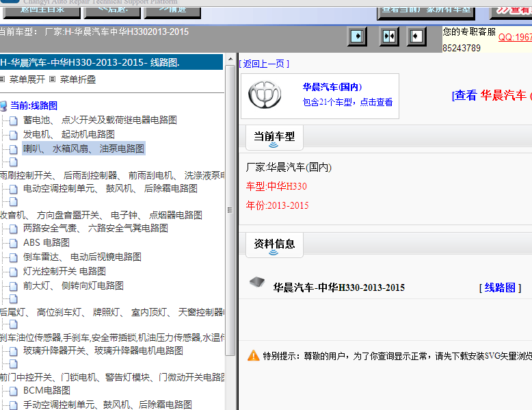
Task: Click the H-华晨汽车-中华H330-2013-2015- 线路图 header
Action: point(111,62)
